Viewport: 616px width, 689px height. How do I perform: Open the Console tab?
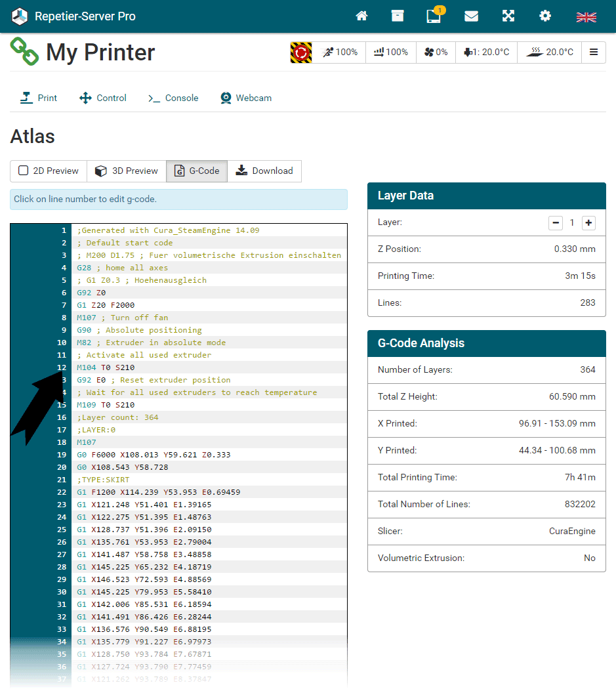tap(173, 98)
